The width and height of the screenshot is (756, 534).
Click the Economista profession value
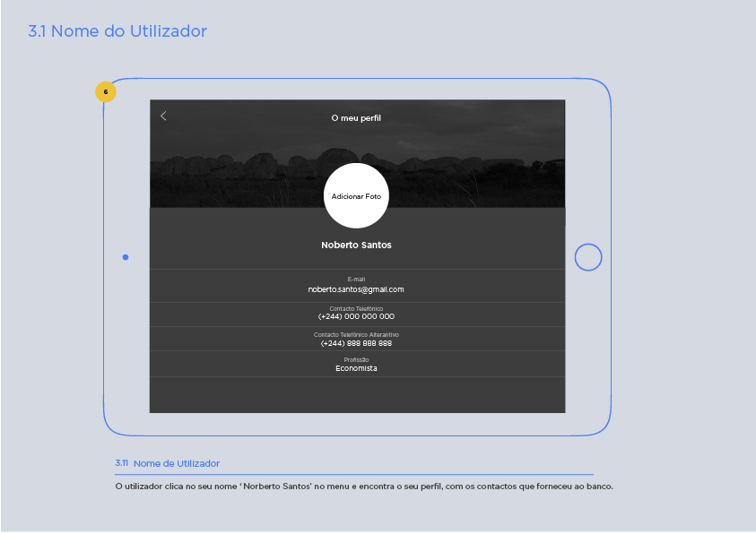tap(356, 368)
